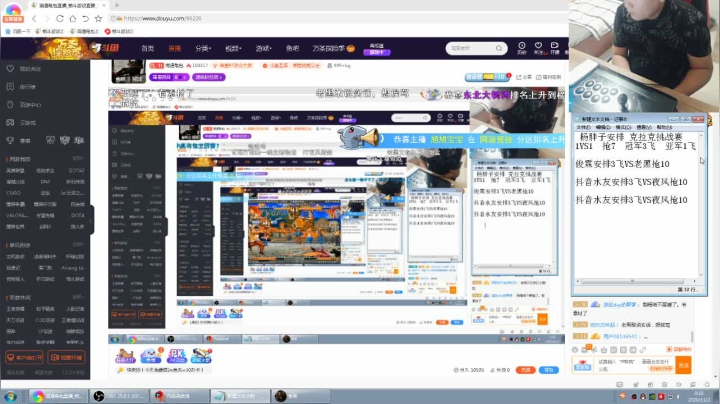Reload the Douyu page

pyautogui.click(x=60, y=18)
